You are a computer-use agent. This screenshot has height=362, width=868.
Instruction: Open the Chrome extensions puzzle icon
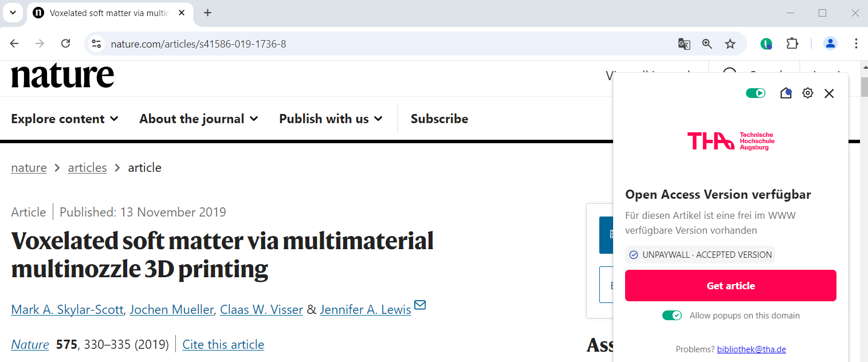(792, 44)
